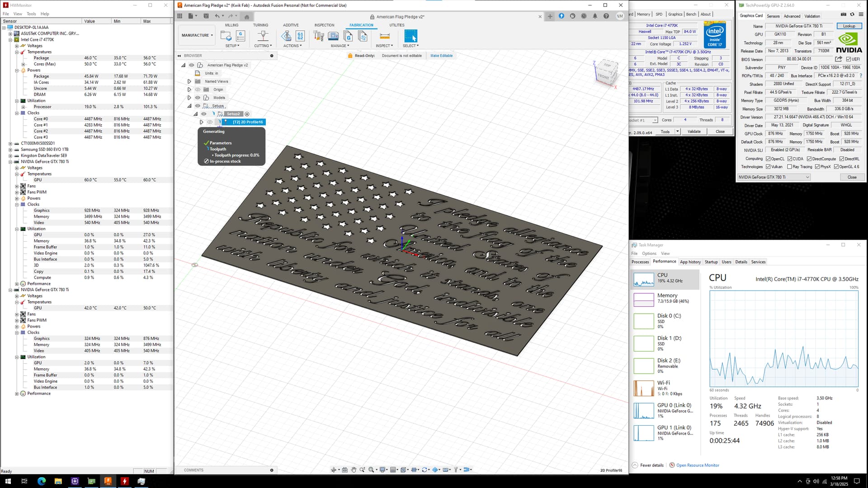Image resolution: width=868 pixels, height=488 pixels.
Task: Click the New Setup icon in Fusion
Action: pyautogui.click(x=226, y=36)
